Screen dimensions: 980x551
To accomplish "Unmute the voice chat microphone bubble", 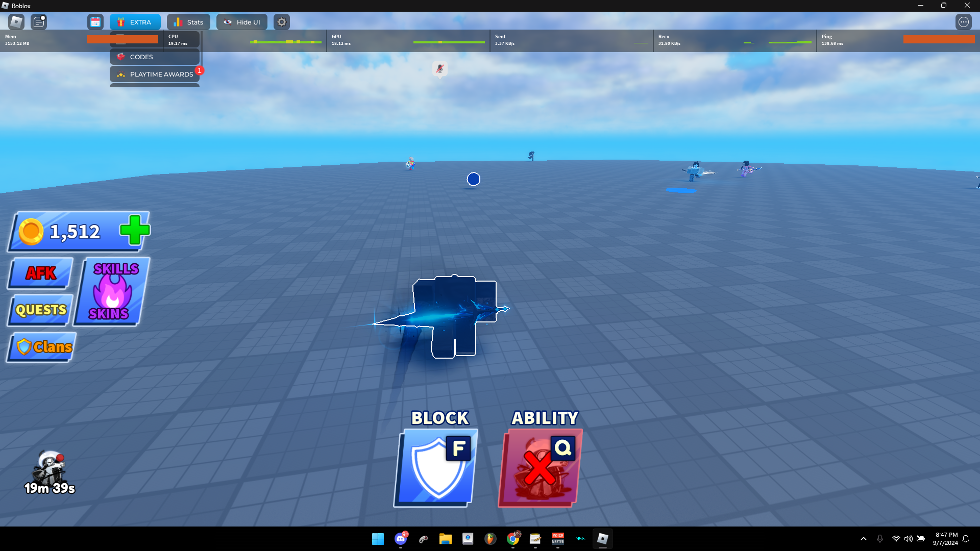I will [x=439, y=68].
